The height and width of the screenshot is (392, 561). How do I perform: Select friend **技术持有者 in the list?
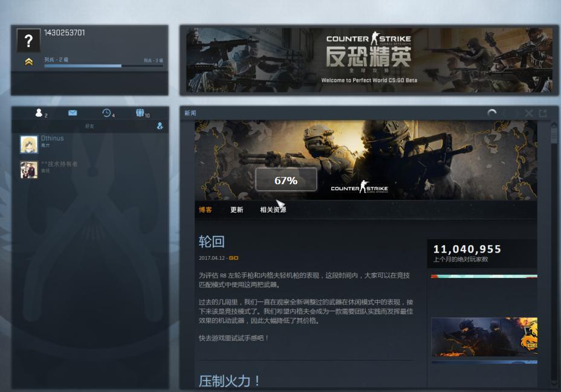click(59, 167)
